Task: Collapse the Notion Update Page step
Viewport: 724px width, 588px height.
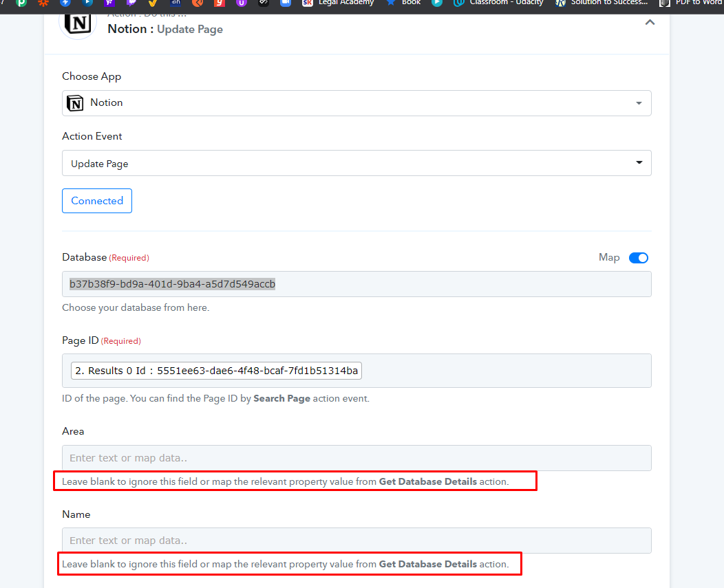Action: click(x=650, y=22)
